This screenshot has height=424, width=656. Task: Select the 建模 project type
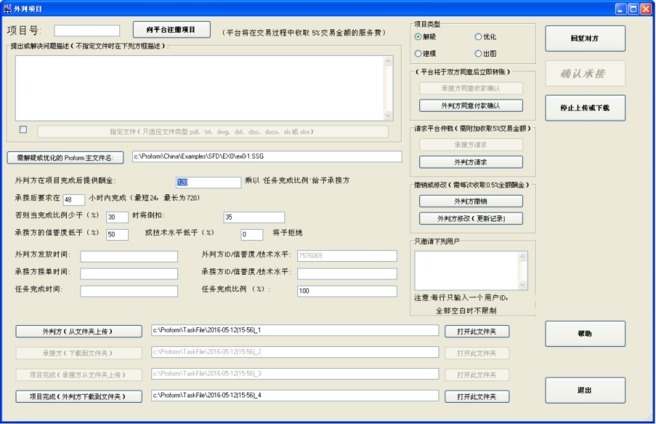(x=419, y=54)
